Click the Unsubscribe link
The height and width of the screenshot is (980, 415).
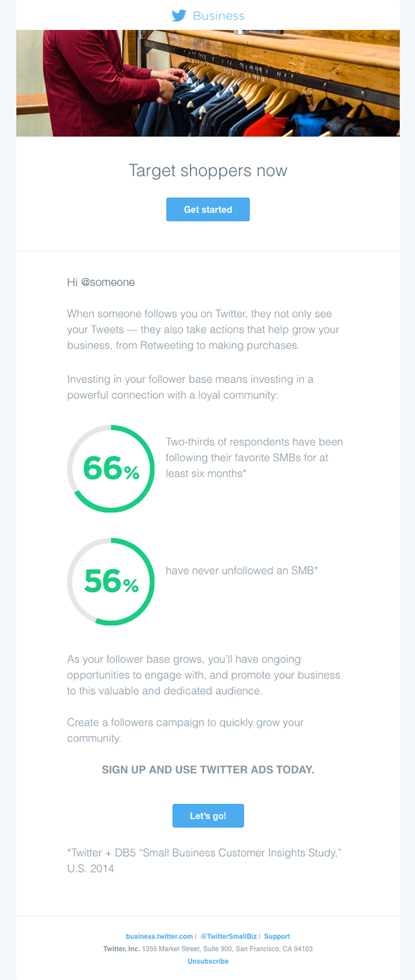[208, 961]
